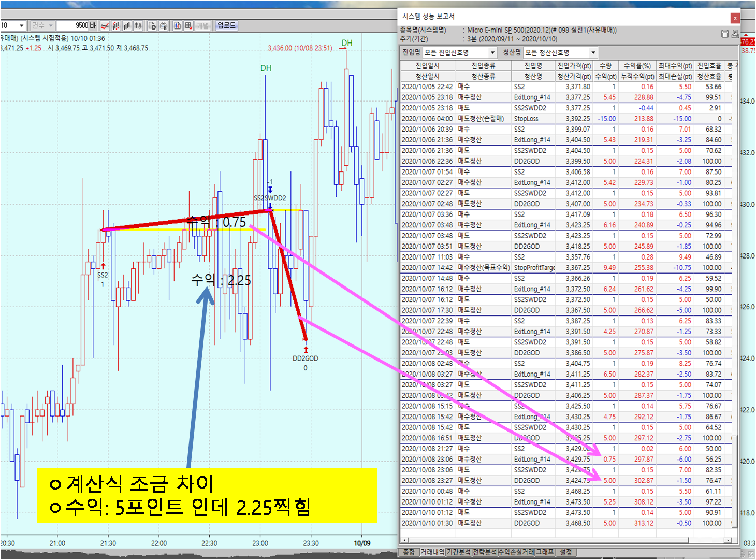
Task: Select the 설정 tab in report
Action: coord(566,552)
